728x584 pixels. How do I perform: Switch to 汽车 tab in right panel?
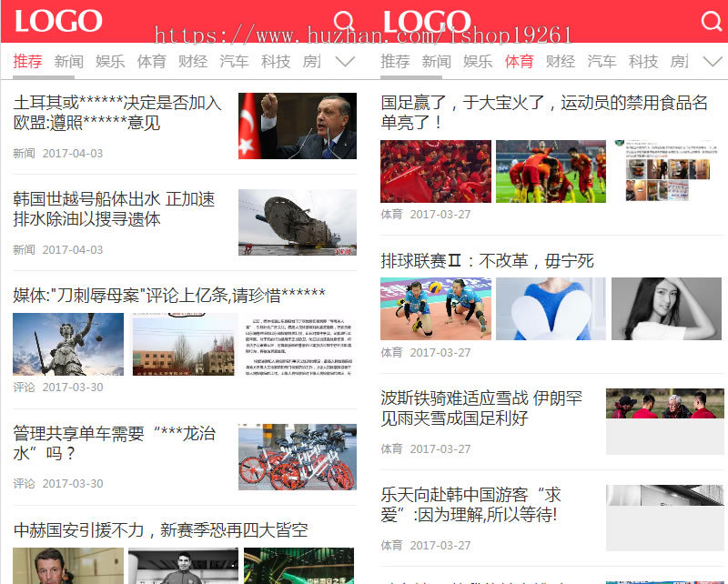[602, 61]
